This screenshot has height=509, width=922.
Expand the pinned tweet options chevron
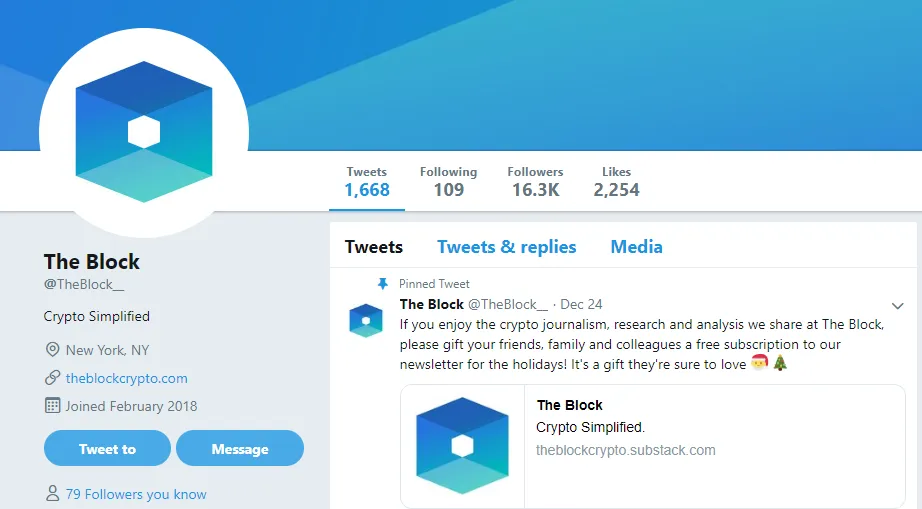[897, 306]
